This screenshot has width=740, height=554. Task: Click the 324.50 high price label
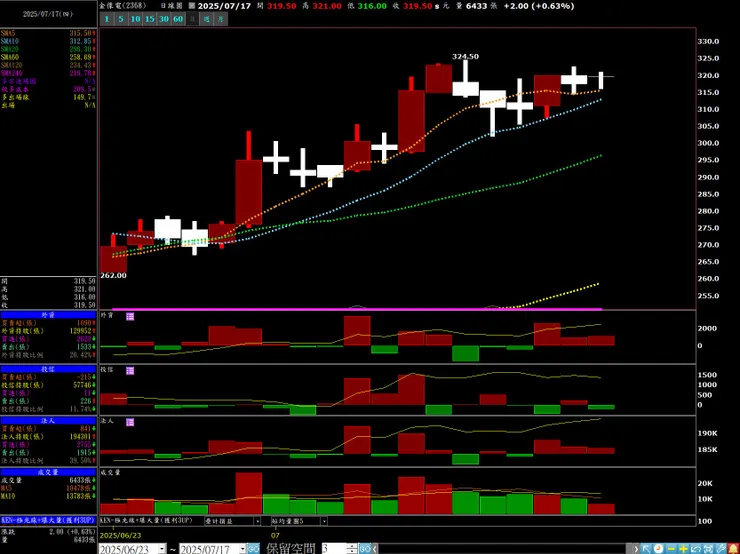pos(465,57)
